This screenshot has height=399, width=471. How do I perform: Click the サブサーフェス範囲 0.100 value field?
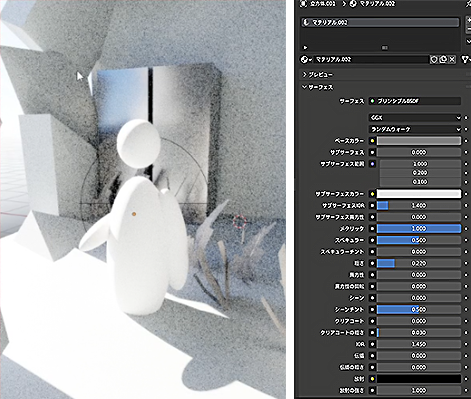point(420,182)
